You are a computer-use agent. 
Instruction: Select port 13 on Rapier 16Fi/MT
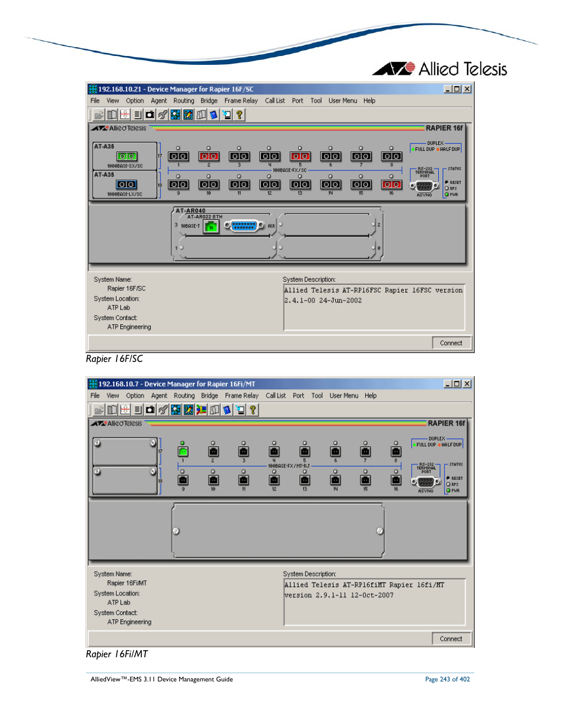tap(305, 480)
